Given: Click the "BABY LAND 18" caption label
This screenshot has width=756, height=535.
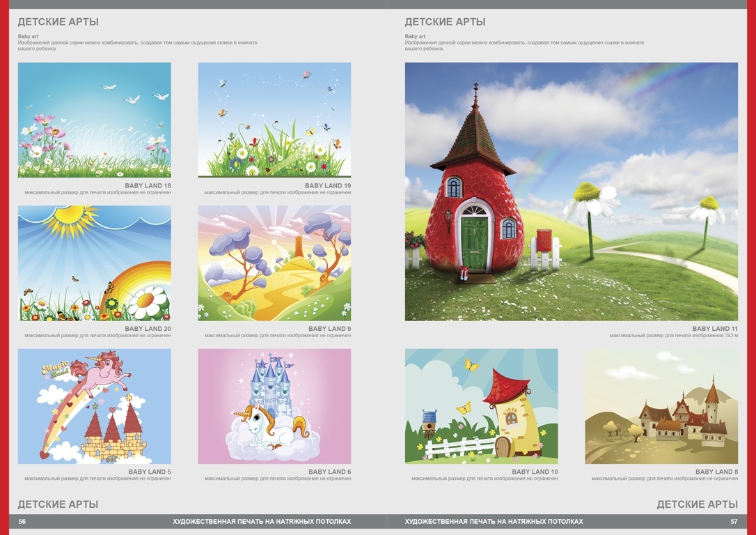Looking at the screenshot, I should (148, 186).
